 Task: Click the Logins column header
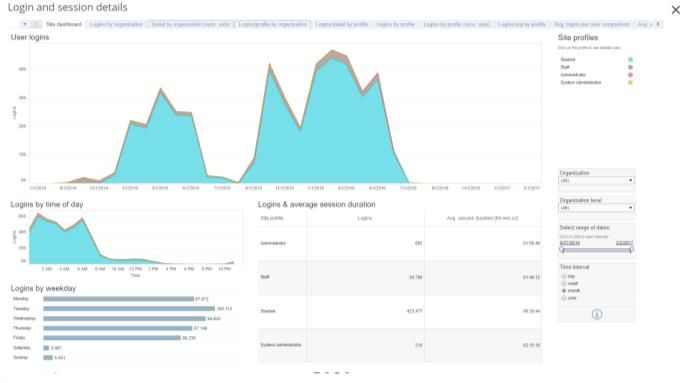pyautogui.click(x=365, y=218)
